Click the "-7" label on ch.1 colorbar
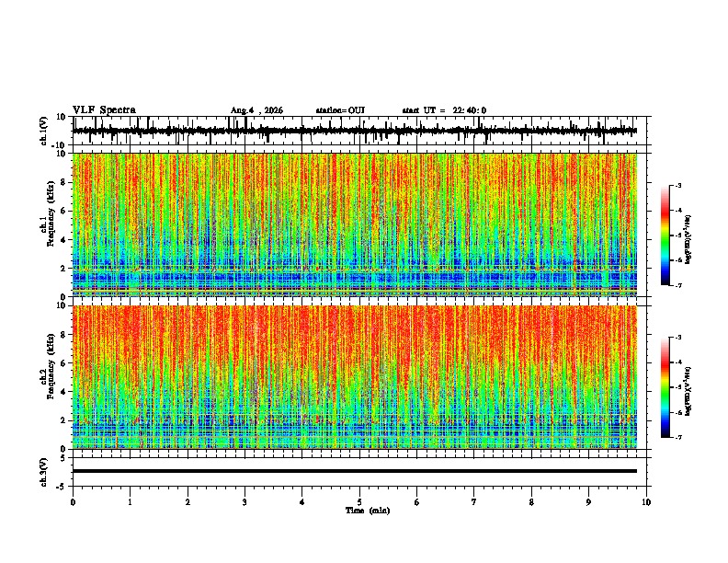 point(678,285)
